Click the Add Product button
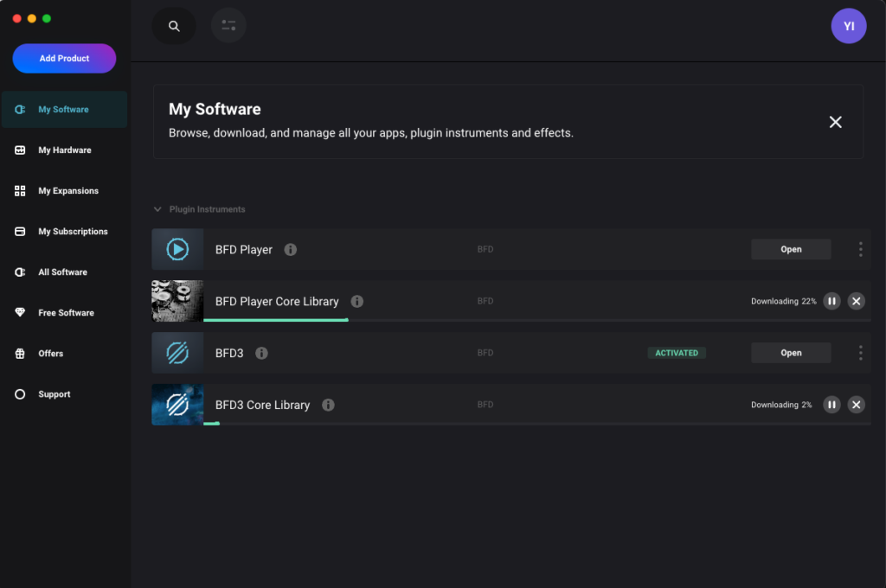The height and width of the screenshot is (588, 886). (64, 58)
